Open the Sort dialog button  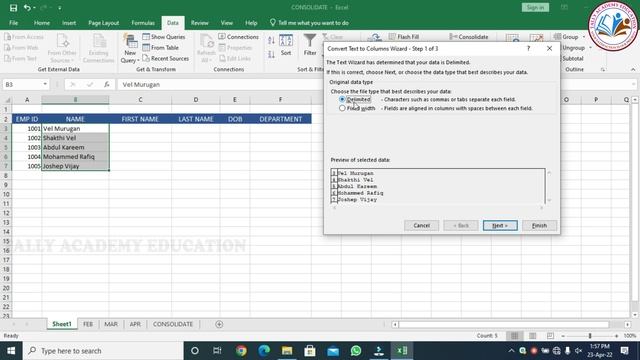point(286,45)
